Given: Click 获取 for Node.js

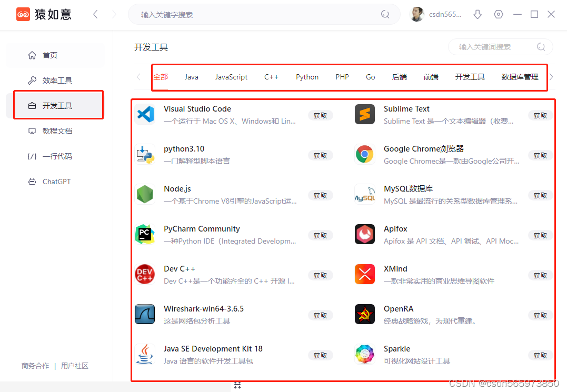Looking at the screenshot, I should coord(321,195).
